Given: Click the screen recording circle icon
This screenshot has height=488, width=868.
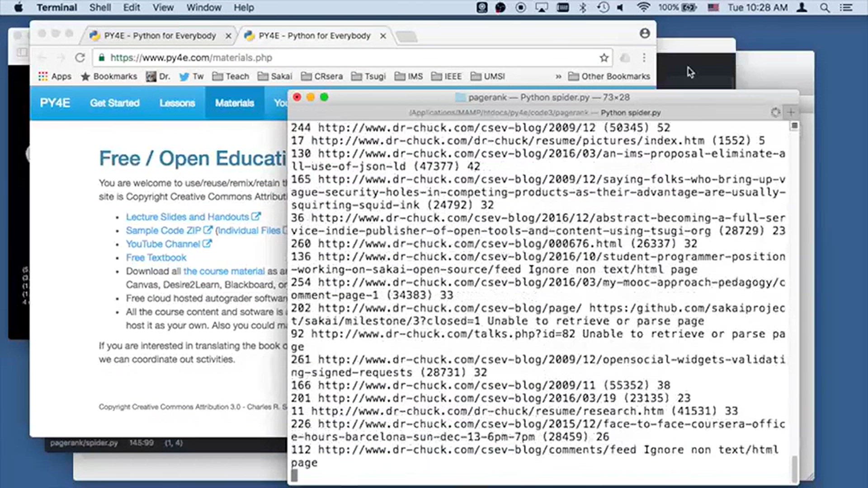Looking at the screenshot, I should click(x=521, y=7).
